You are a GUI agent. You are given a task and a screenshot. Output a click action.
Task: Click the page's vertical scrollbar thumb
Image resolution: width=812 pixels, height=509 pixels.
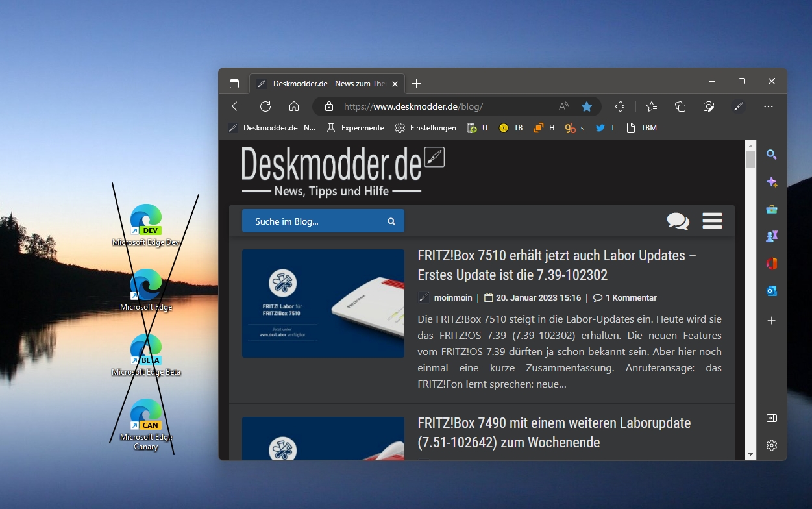(x=751, y=160)
